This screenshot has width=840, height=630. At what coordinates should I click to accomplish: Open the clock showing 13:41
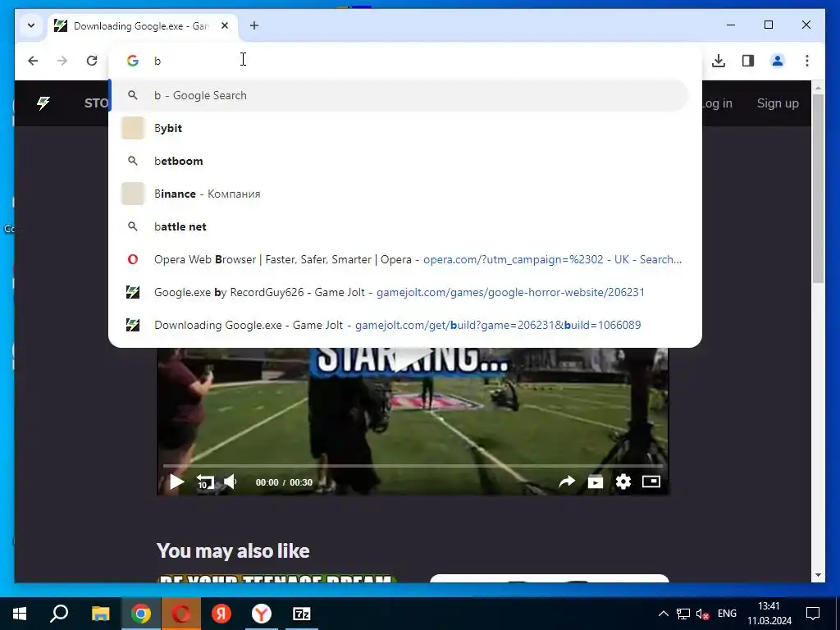pos(769,614)
